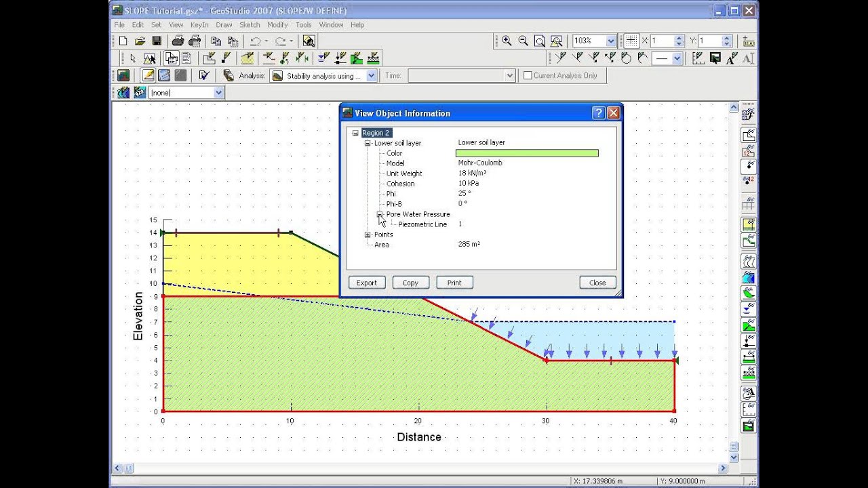This screenshot has width=868, height=488.
Task: Click the Draw Regions tool icon
Action: click(x=210, y=58)
